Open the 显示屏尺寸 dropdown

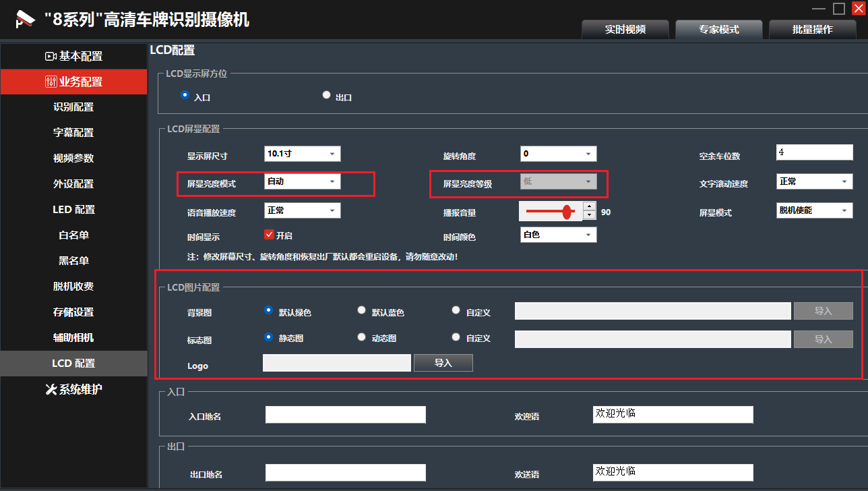click(303, 154)
